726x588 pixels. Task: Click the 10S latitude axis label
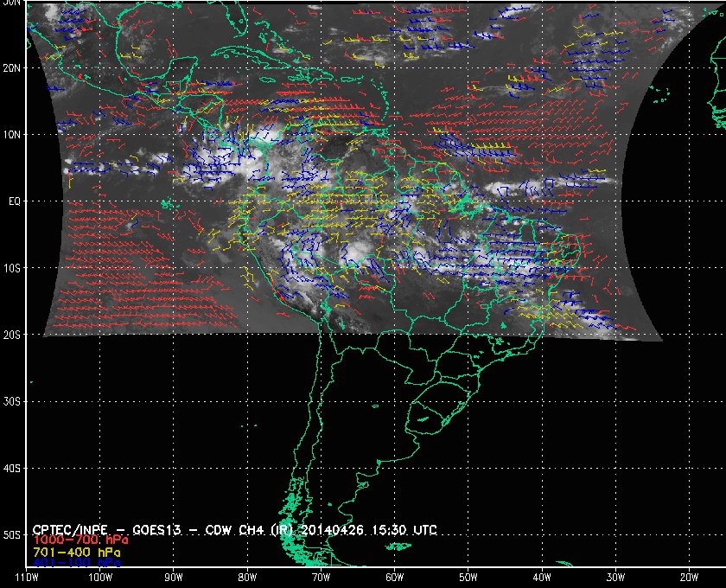(x=11, y=268)
